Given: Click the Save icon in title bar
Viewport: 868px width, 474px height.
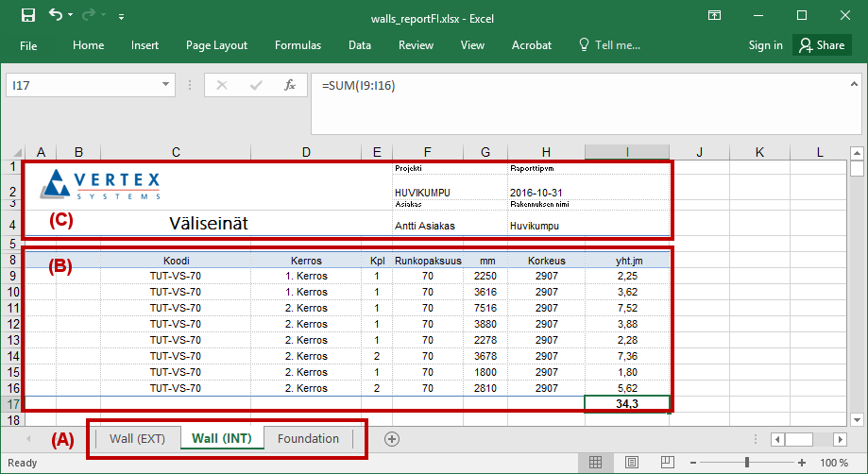Looking at the screenshot, I should (x=27, y=16).
